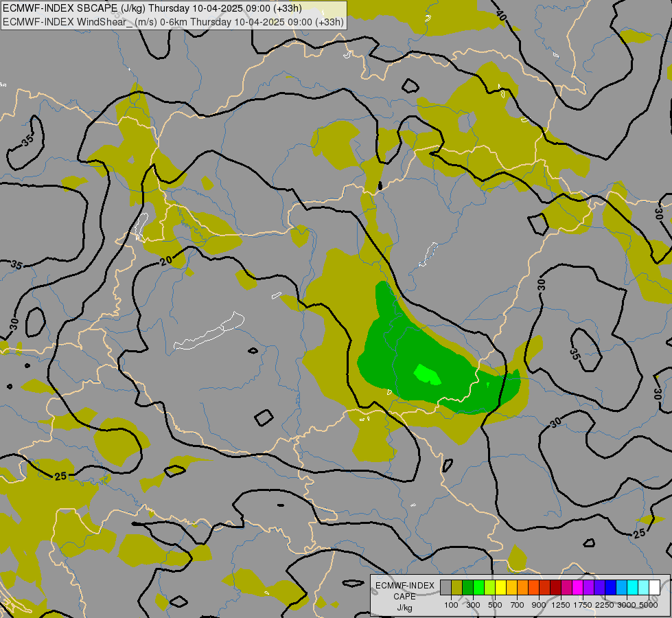Click the legend value 500

click(x=495, y=605)
